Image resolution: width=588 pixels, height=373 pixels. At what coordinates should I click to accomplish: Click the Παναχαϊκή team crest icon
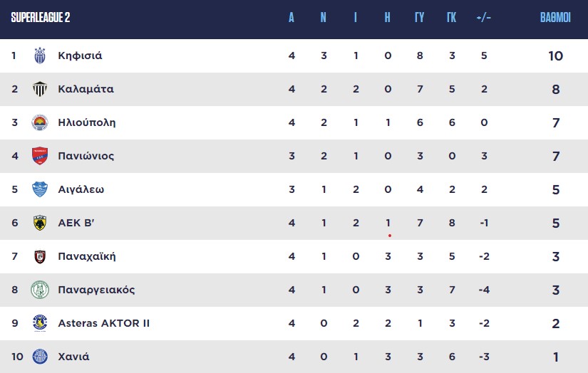tap(40, 256)
